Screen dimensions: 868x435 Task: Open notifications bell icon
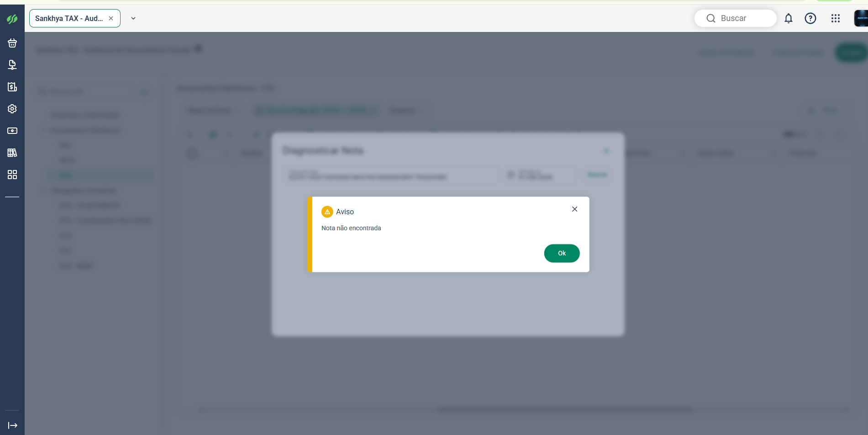click(789, 18)
